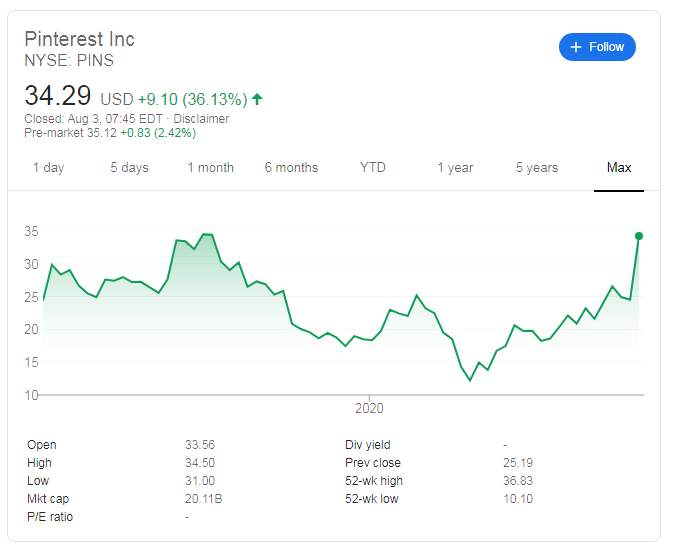The height and width of the screenshot is (555, 675).
Task: Click the green up arrow beside 36.13%
Action: (x=257, y=99)
